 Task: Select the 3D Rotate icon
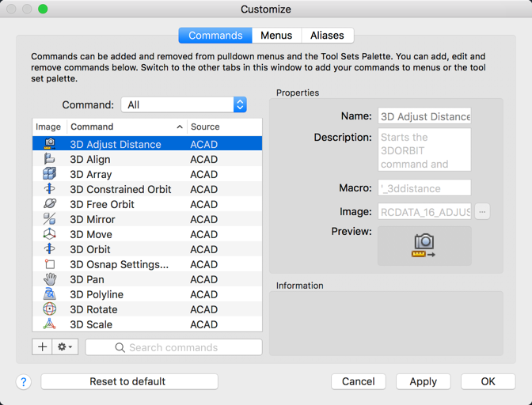[49, 309]
